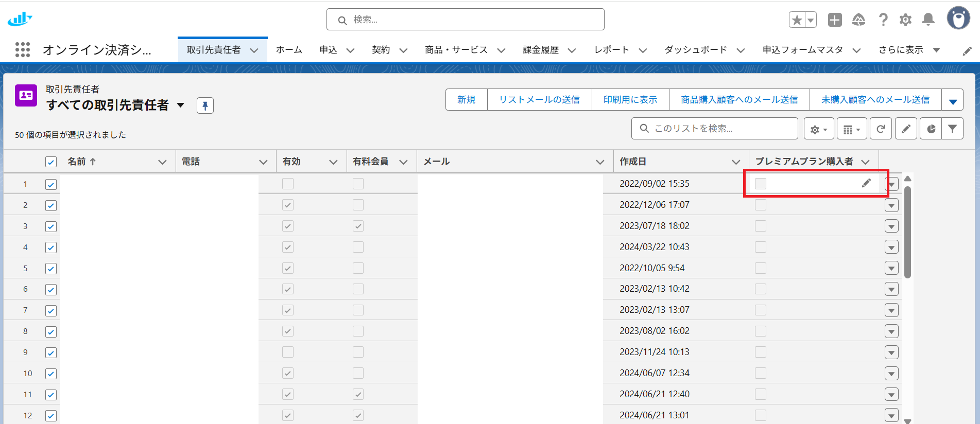This screenshot has height=424, width=980.
Task: Check プレミアムプラン購入者 box in row 1
Action: click(x=761, y=184)
